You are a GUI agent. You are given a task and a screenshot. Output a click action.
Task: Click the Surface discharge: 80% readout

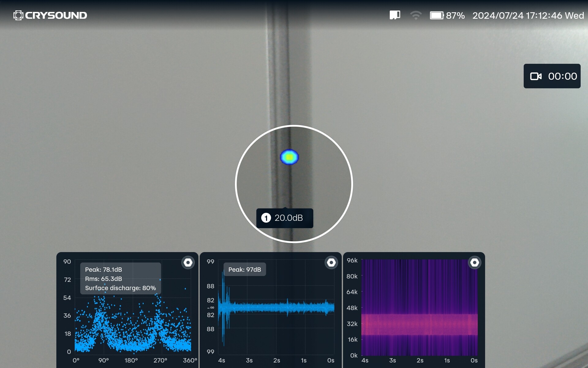pos(120,288)
